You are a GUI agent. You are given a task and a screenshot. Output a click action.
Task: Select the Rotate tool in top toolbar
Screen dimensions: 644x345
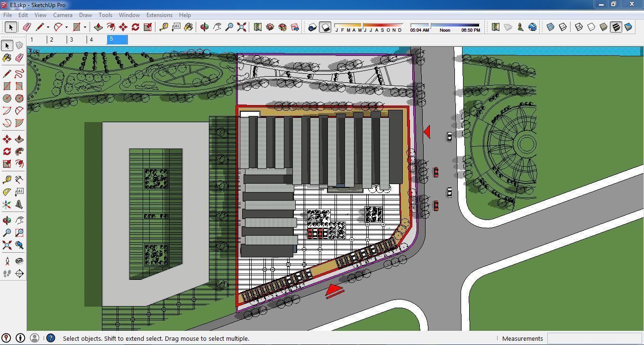tap(136, 27)
